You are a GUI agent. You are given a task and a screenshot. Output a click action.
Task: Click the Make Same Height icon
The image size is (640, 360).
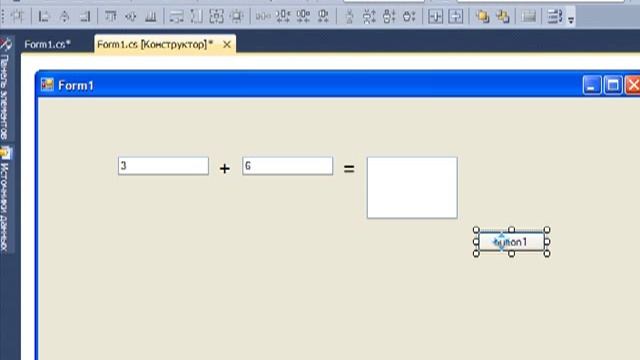tap(196, 16)
